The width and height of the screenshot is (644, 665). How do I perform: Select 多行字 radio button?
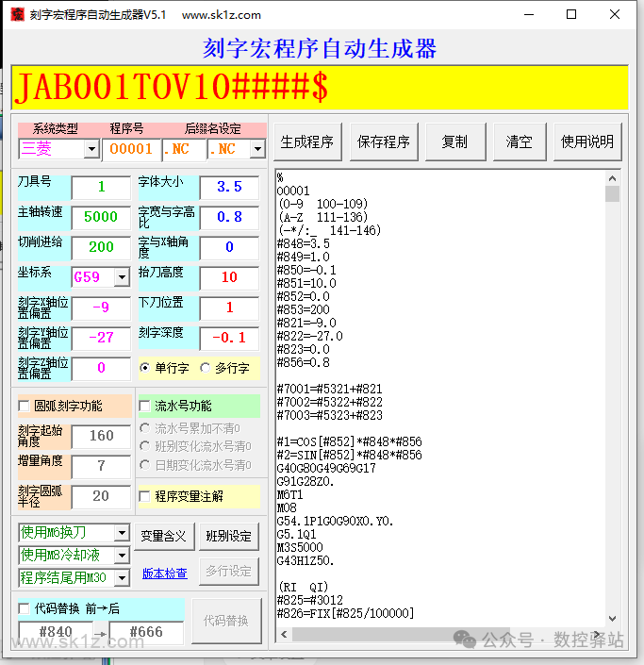[x=206, y=368]
